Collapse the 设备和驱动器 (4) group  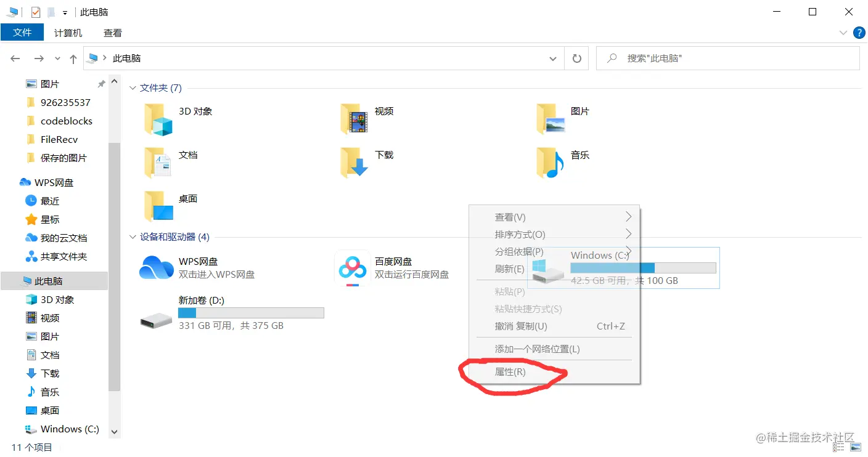click(x=133, y=237)
